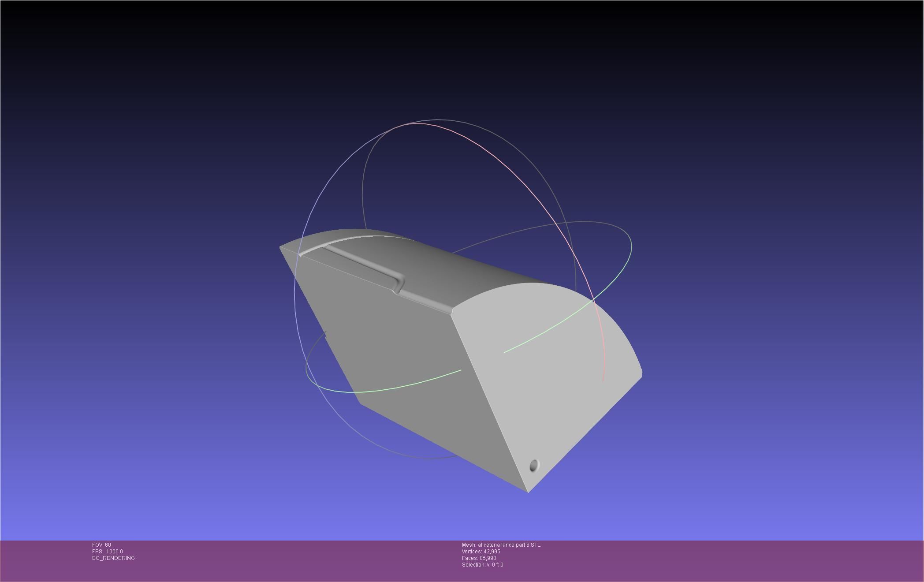Image resolution: width=924 pixels, height=582 pixels.
Task: Click the right tip of the mesh's rounded face
Action: tap(641, 373)
